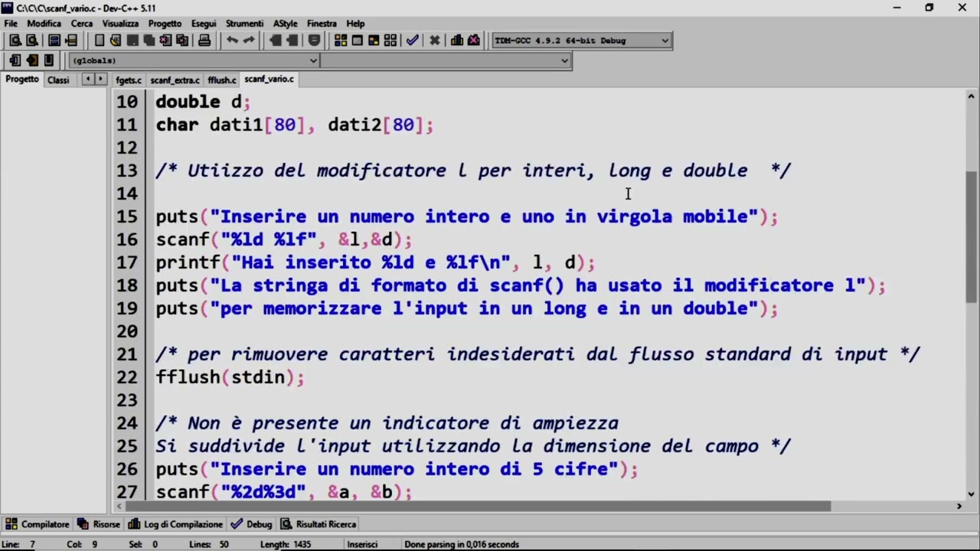Click second icon in the bottom toolbar row
980x551 pixels.
(32, 60)
